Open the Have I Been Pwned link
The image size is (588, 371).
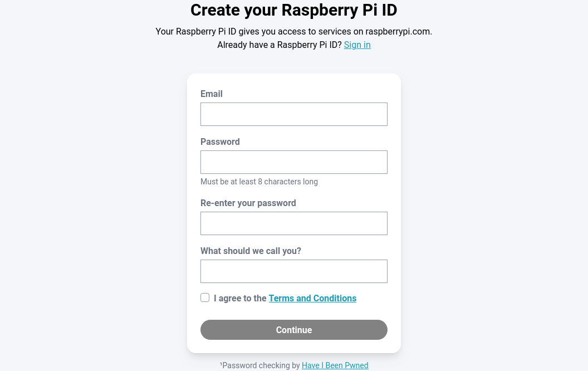point(335,365)
